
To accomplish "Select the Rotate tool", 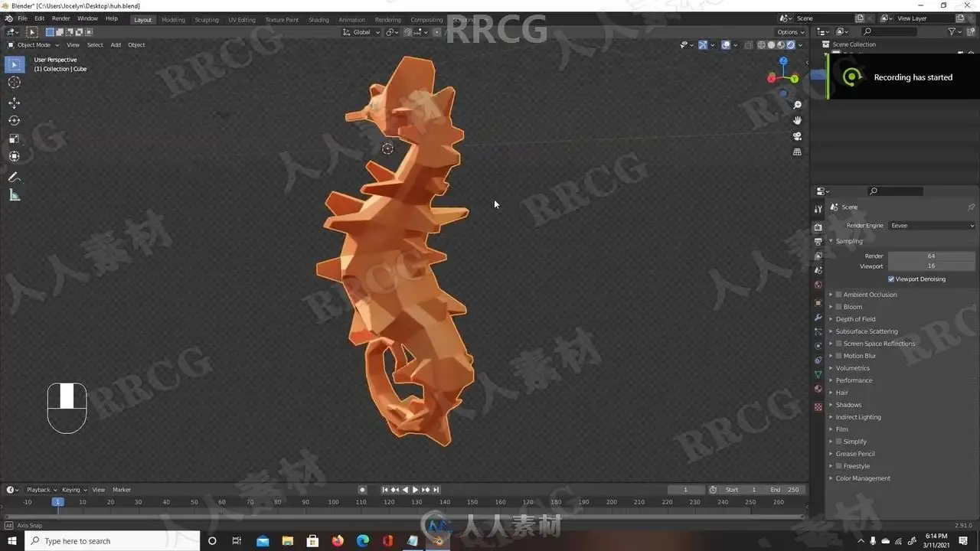I will [x=14, y=120].
